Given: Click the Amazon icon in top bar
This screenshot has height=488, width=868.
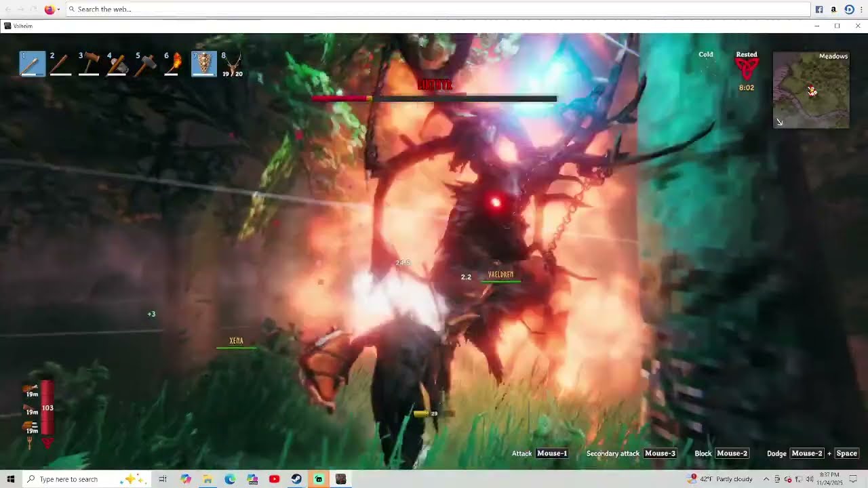Looking at the screenshot, I should tap(833, 9).
